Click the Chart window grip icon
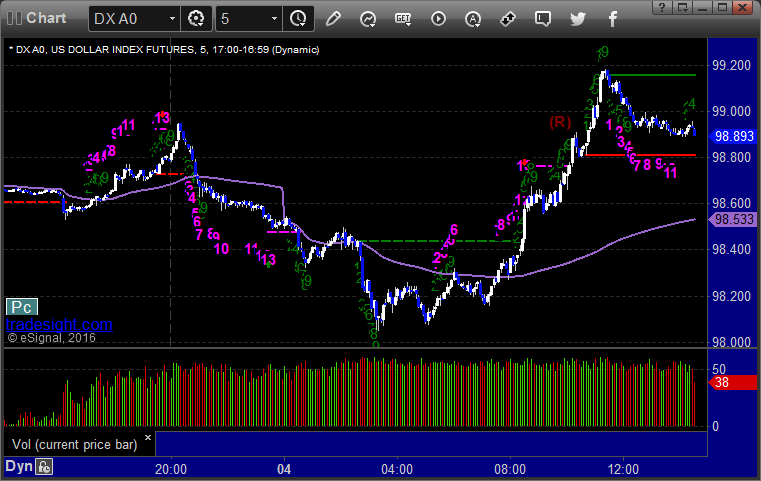Viewport: 761px width, 481px height. 15,18
